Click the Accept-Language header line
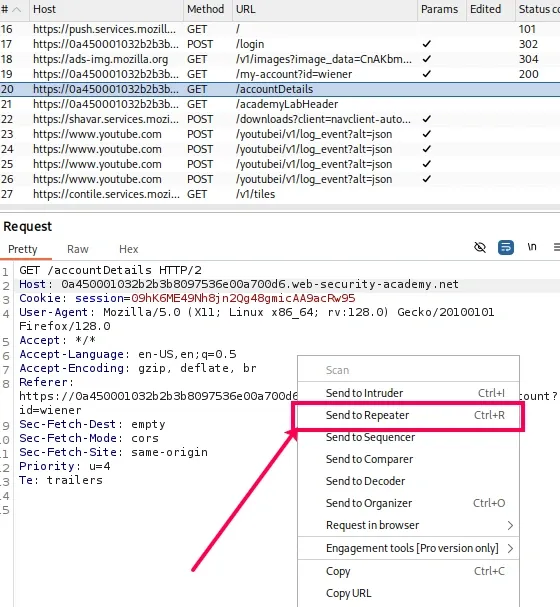This screenshot has height=607, width=560. (x=128, y=354)
